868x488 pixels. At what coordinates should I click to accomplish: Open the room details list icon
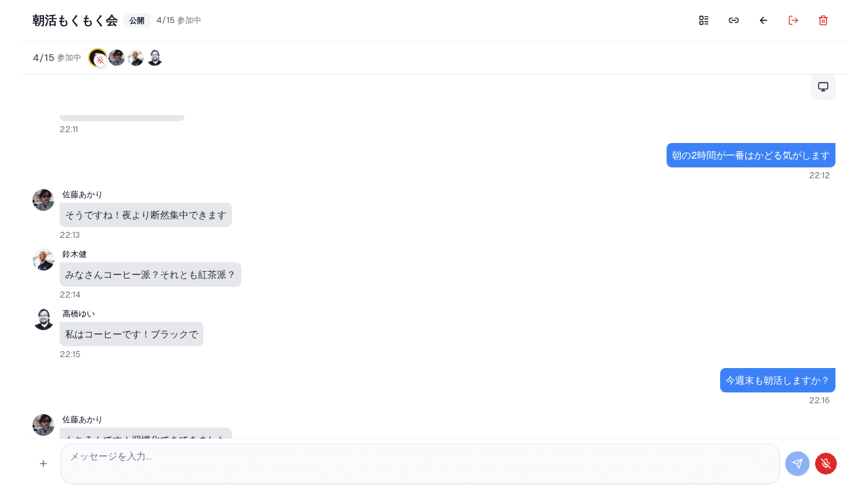[x=704, y=20]
